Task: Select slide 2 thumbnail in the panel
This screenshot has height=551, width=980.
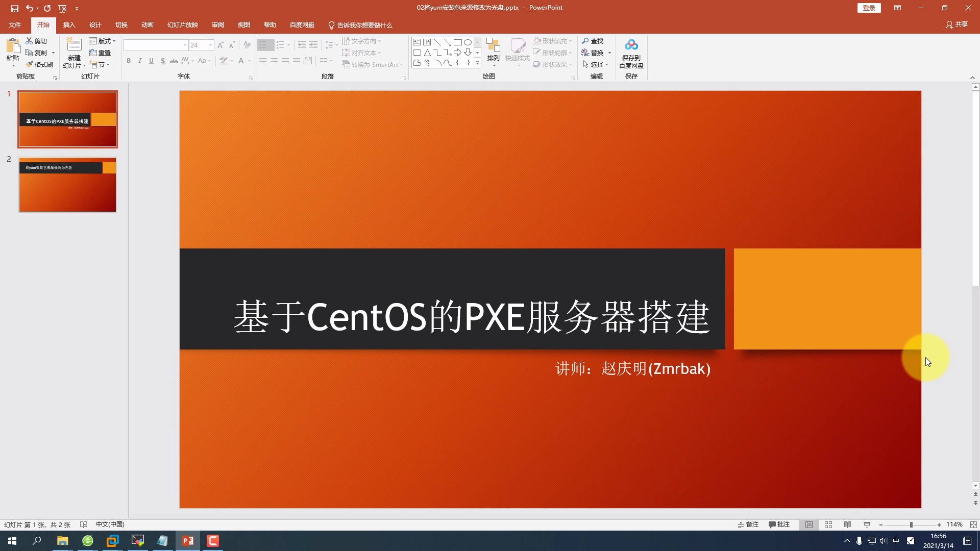Action: [67, 184]
